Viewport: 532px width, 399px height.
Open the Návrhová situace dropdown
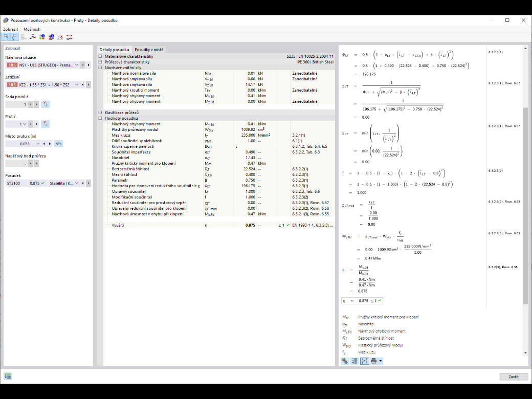coord(77,65)
